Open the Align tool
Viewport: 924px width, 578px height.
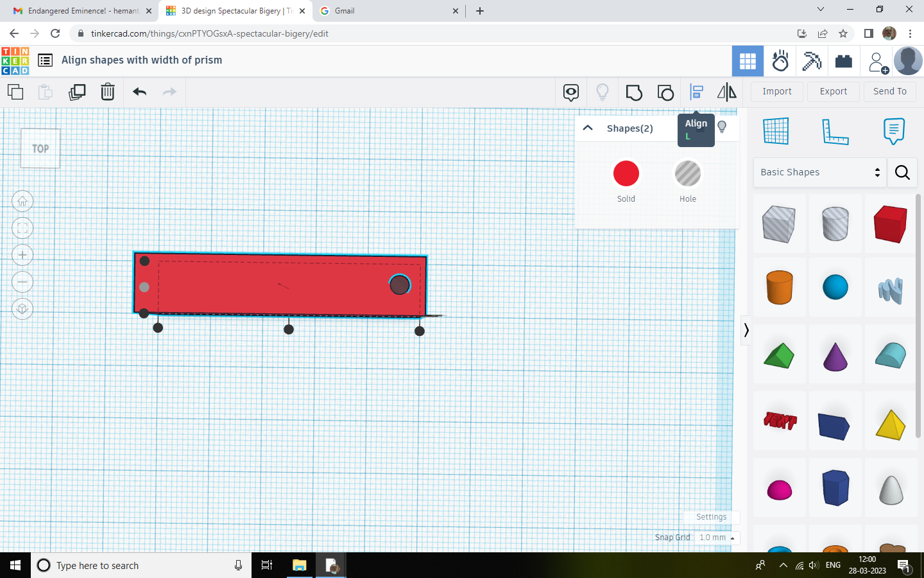(x=696, y=92)
